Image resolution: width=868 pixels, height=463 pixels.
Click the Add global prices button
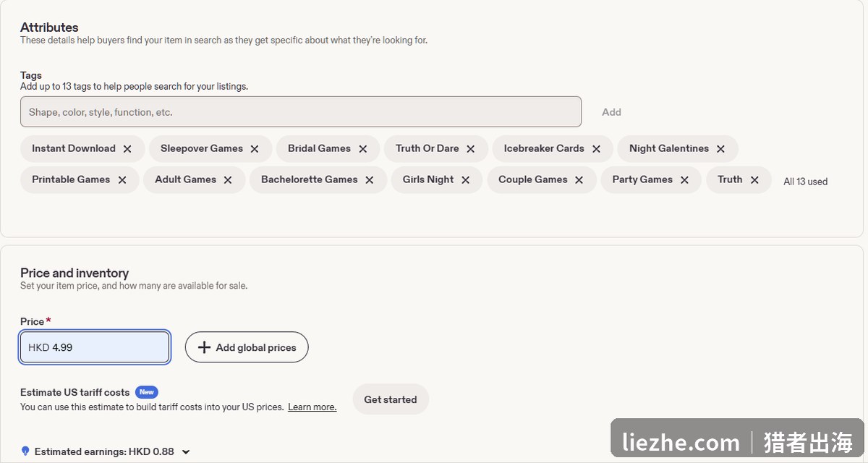(x=247, y=347)
